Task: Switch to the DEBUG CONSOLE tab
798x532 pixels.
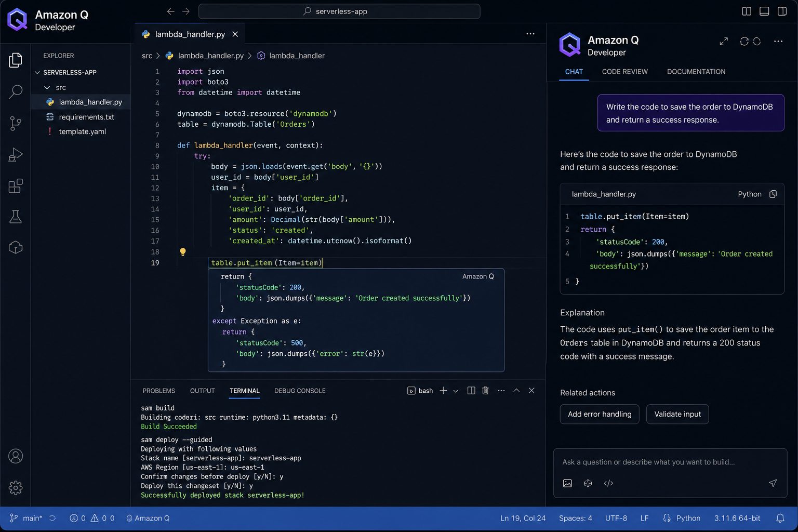Action: [x=300, y=391]
